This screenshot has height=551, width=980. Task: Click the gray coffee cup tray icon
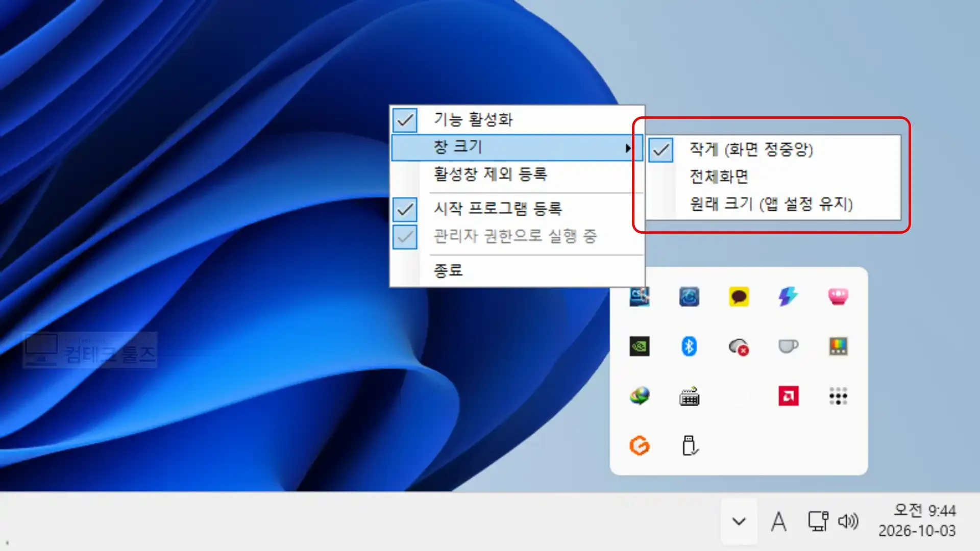click(x=788, y=346)
